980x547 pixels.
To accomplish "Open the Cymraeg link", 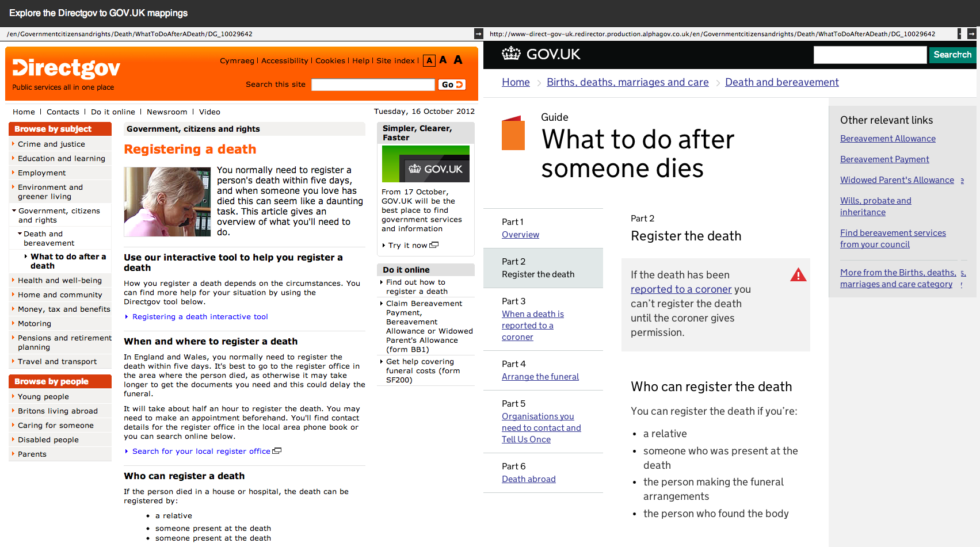I will pos(237,61).
